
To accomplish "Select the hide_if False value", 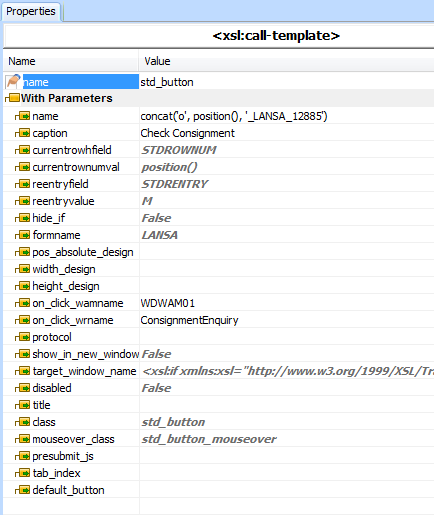I will 156,218.
